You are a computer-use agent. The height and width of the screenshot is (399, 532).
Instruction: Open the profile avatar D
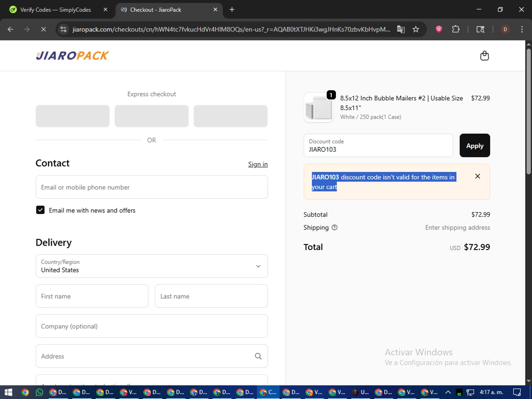click(505, 29)
